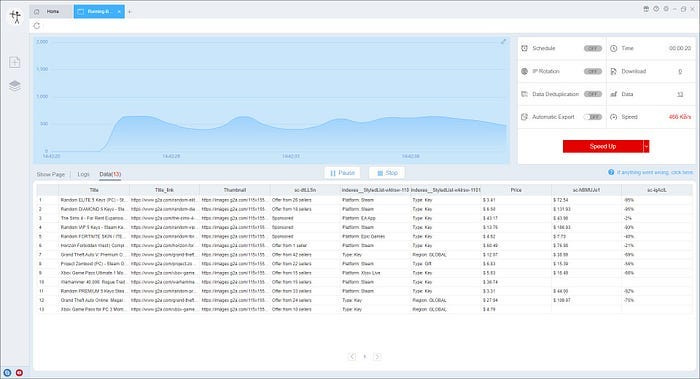Pause the running task
The image size is (700, 379).
pyautogui.click(x=342, y=173)
